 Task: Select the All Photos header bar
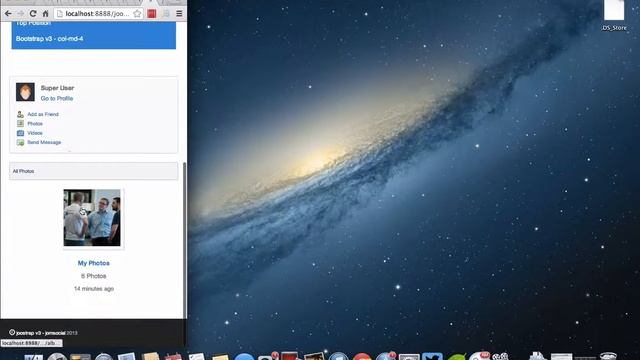(x=93, y=171)
